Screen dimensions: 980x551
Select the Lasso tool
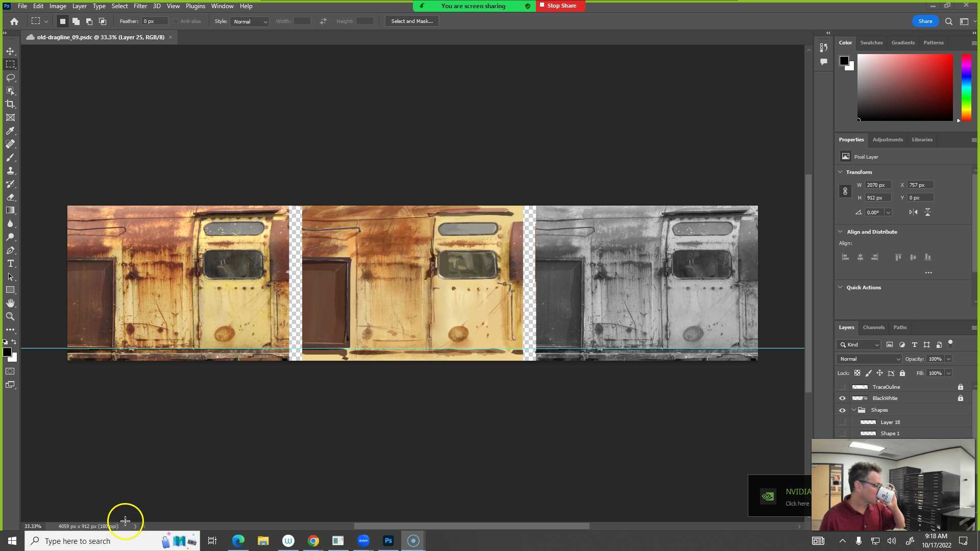10,78
